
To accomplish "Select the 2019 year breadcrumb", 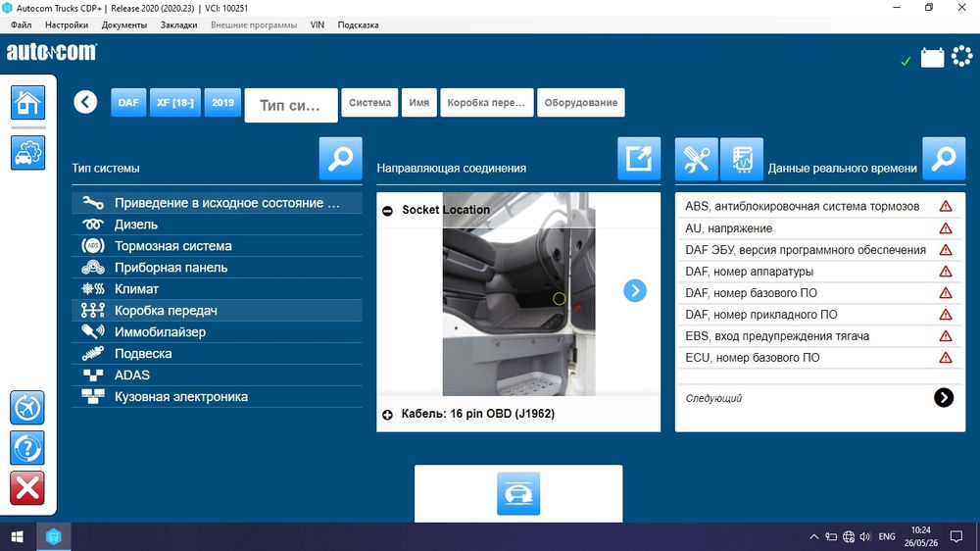I will pyautogui.click(x=222, y=103).
